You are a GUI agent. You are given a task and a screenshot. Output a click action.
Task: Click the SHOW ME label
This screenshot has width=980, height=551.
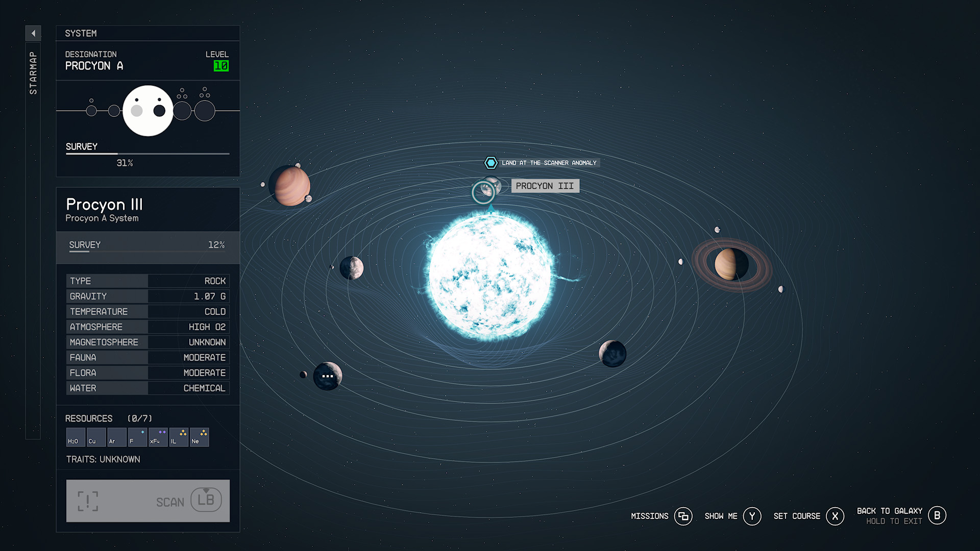tap(721, 516)
